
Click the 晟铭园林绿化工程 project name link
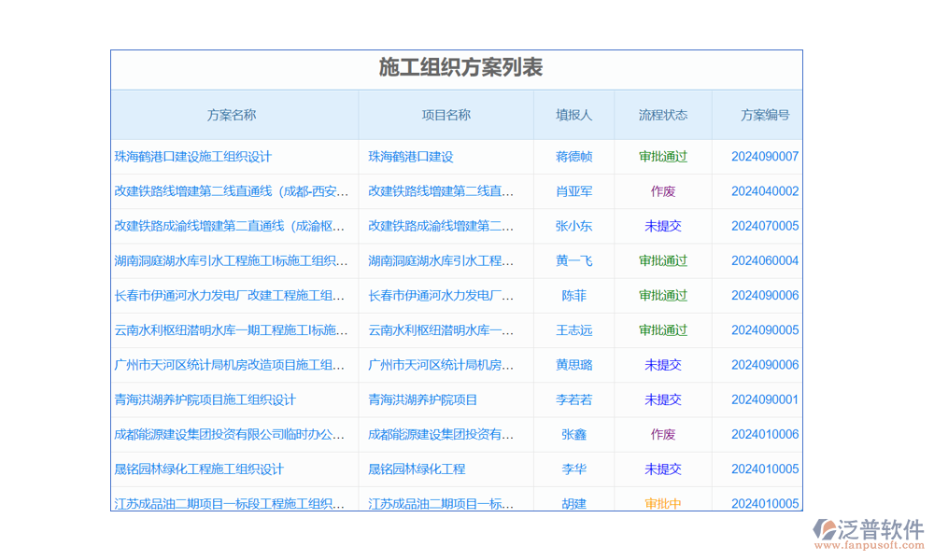[x=417, y=469]
